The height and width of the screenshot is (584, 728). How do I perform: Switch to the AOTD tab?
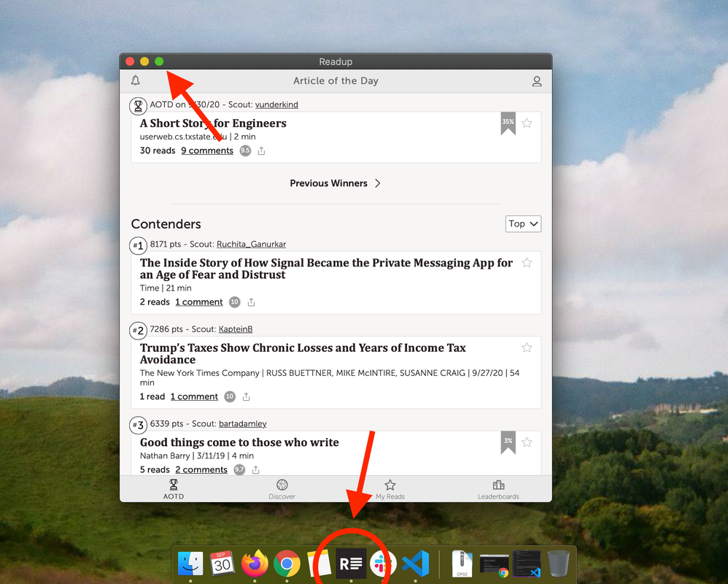(174, 489)
